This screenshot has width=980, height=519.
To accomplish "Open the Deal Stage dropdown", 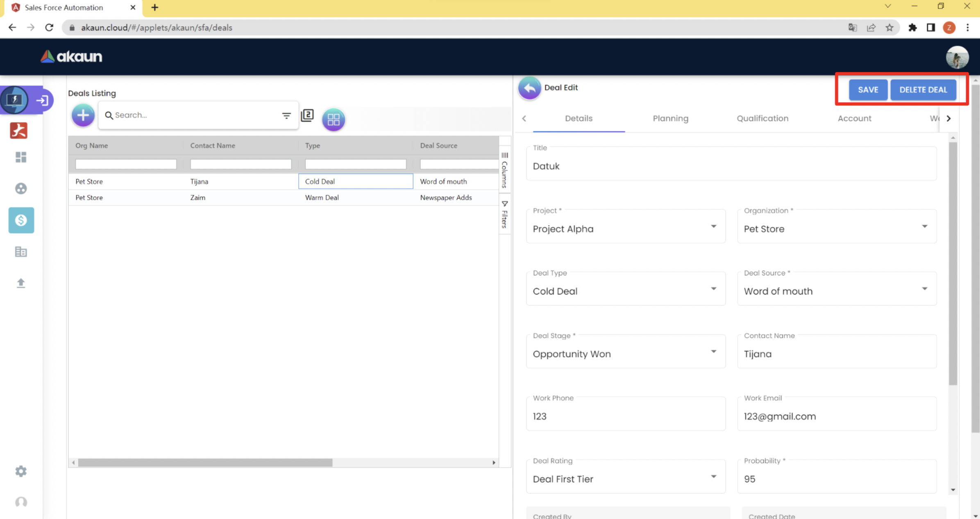I will [713, 352].
